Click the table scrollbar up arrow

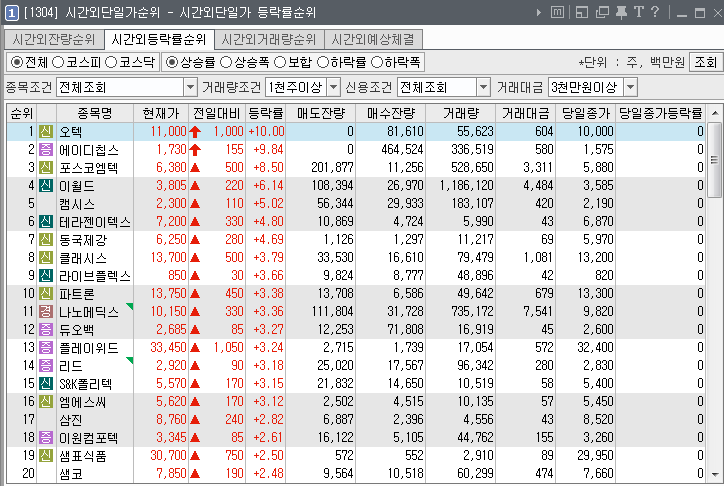(x=715, y=113)
